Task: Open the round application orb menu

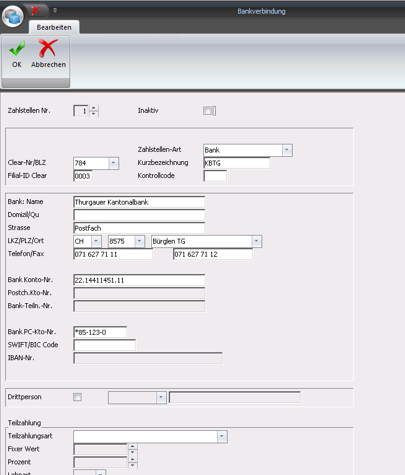Action: [x=13, y=16]
